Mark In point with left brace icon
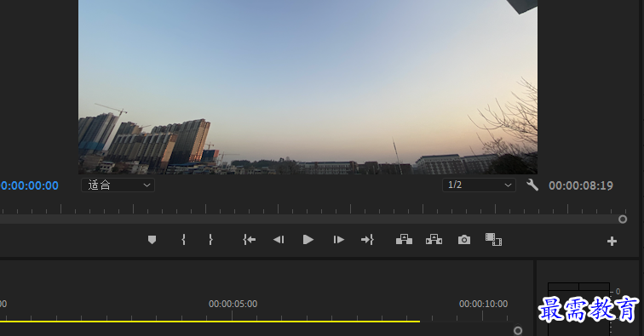The height and width of the screenshot is (336, 644). point(184,240)
